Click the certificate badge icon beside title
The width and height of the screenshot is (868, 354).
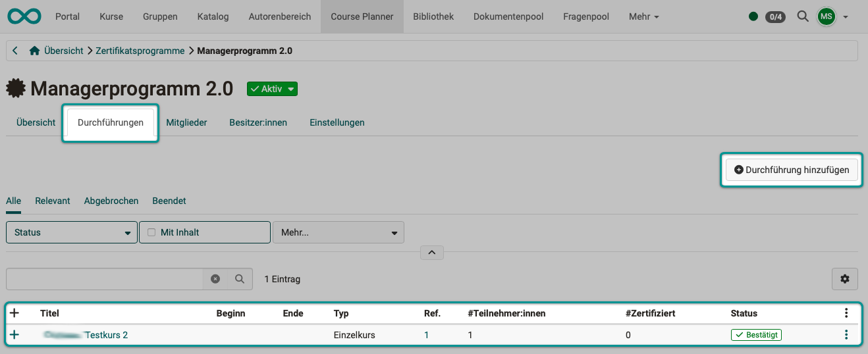pos(16,88)
